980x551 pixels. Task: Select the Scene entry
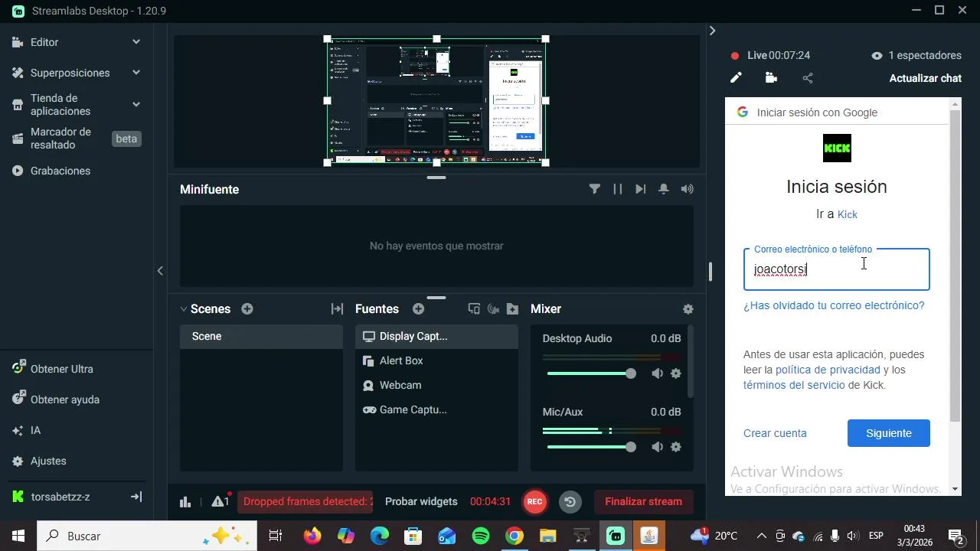click(261, 336)
